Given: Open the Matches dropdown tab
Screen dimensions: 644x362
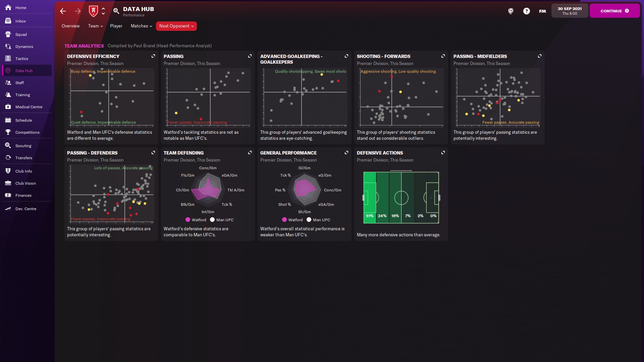Looking at the screenshot, I should pyautogui.click(x=141, y=26).
